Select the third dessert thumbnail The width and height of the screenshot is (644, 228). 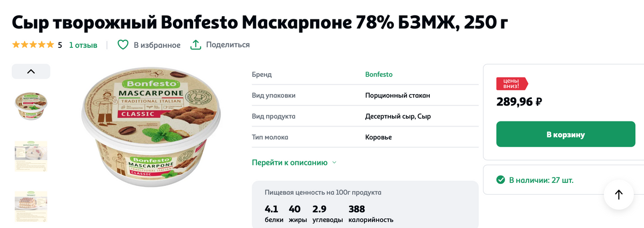coord(31,206)
